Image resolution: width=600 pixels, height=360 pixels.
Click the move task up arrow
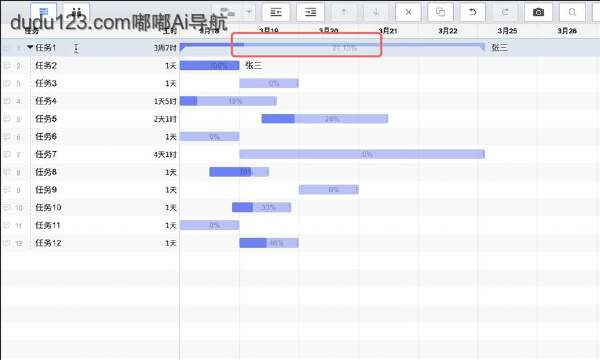tap(344, 12)
